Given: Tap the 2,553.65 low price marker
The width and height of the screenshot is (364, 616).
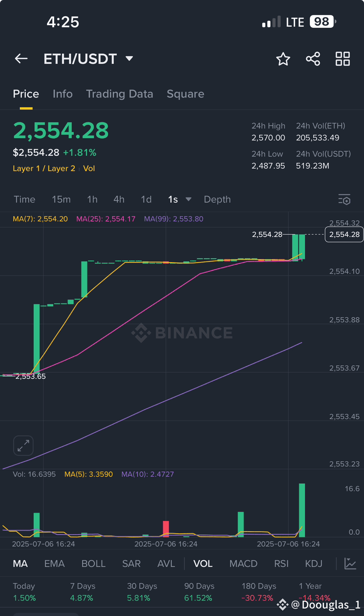Looking at the screenshot, I should [30, 376].
